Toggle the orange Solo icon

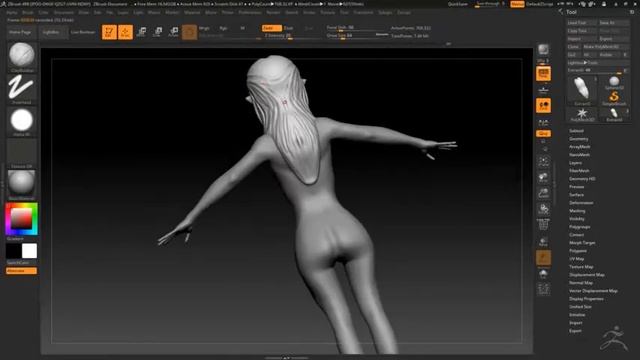[543, 258]
